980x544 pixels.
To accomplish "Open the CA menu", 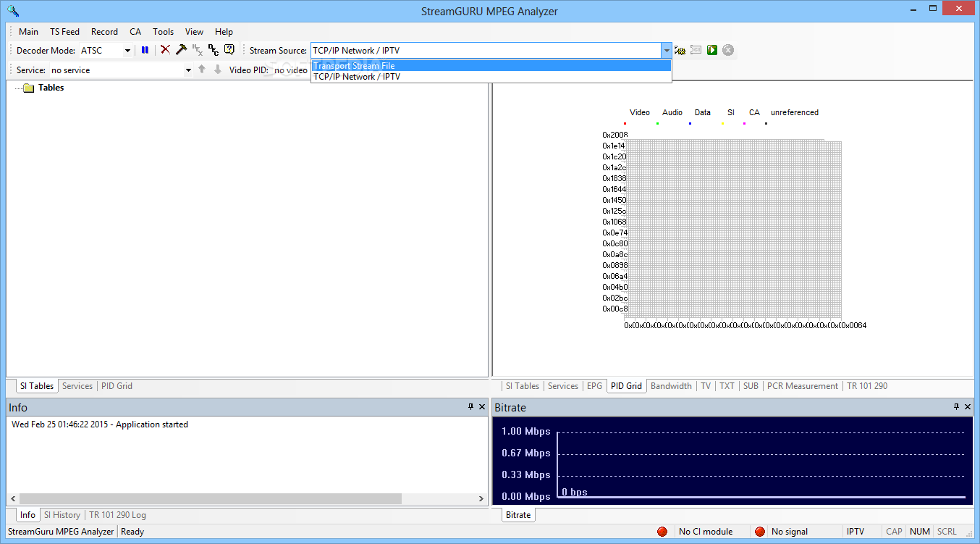I will tap(135, 32).
